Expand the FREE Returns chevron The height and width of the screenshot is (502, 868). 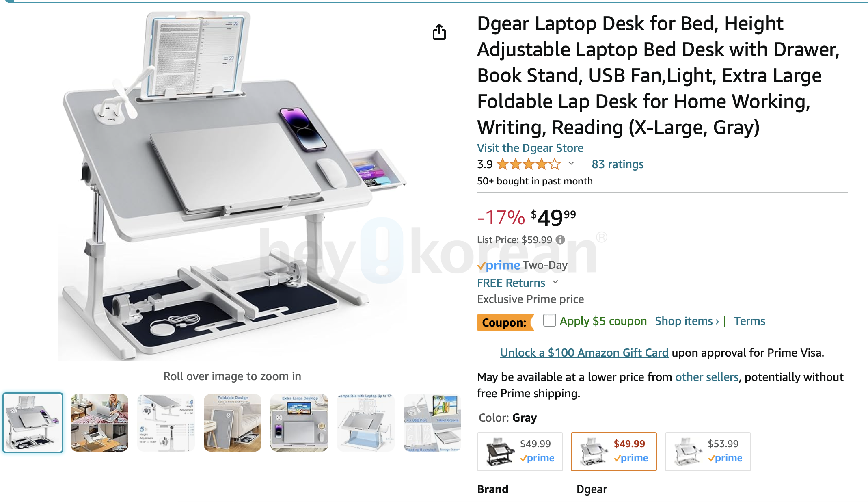556,282
